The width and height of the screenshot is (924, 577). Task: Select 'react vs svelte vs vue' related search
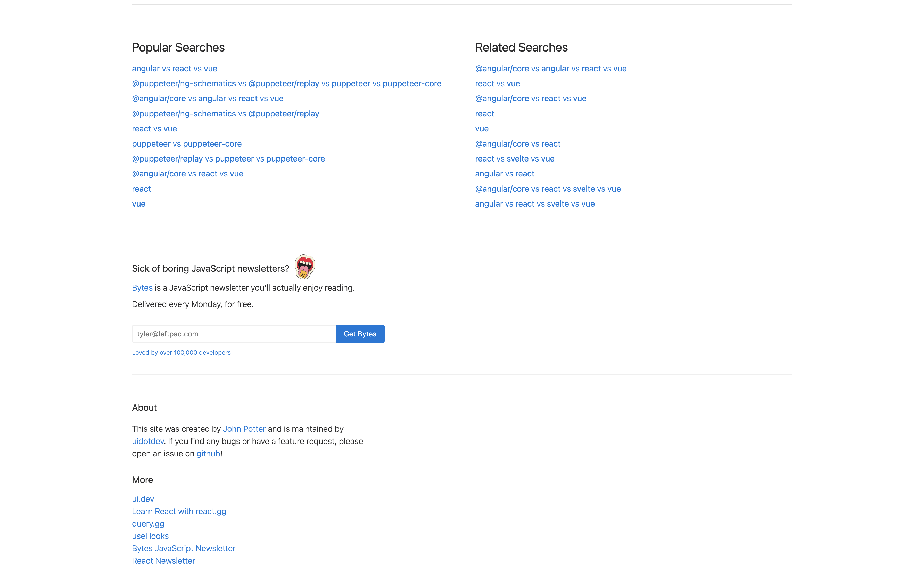click(x=514, y=159)
